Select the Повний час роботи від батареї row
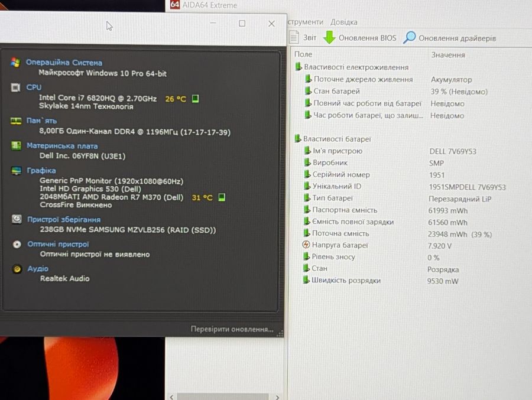 (x=384, y=103)
